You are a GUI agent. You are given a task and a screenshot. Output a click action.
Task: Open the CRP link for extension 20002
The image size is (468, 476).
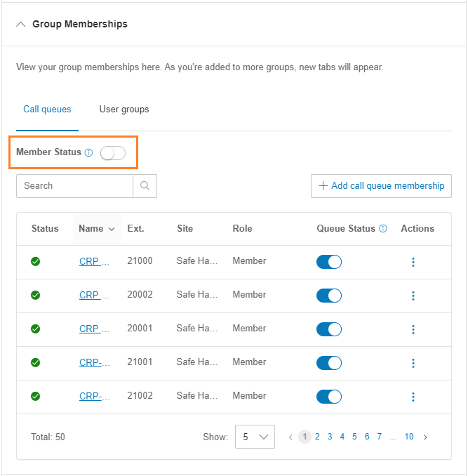[x=94, y=295]
